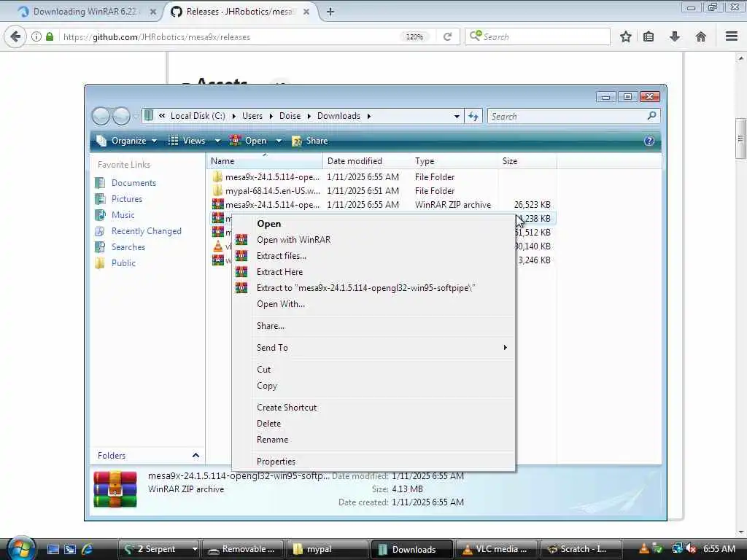
Task: Click the browser Search box
Action: [x=538, y=36]
